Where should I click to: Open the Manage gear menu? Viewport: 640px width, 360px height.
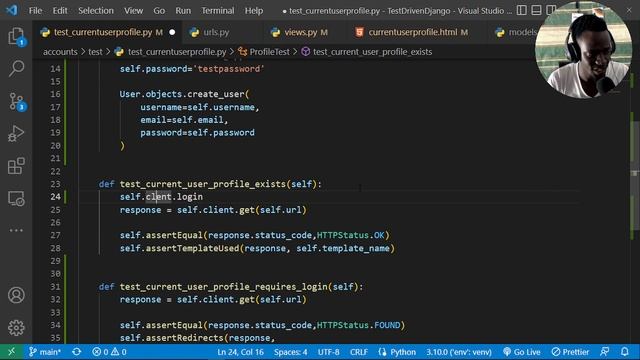click(16, 327)
